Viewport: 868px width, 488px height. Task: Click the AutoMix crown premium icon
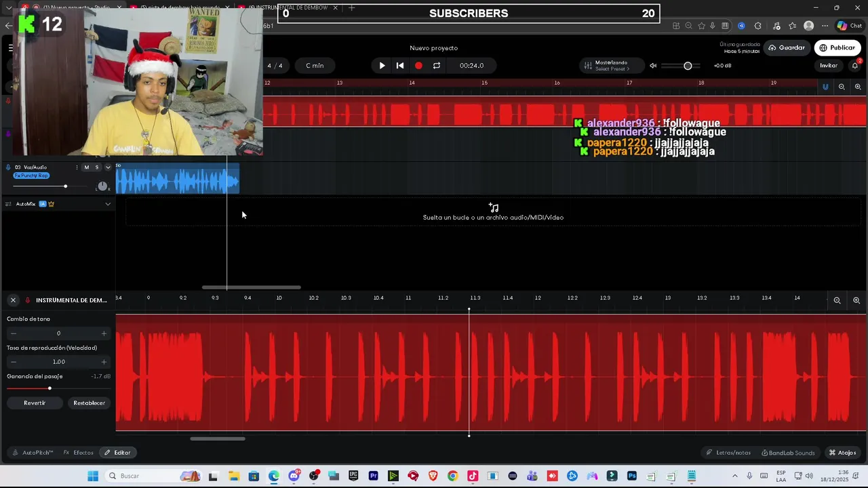(x=51, y=204)
